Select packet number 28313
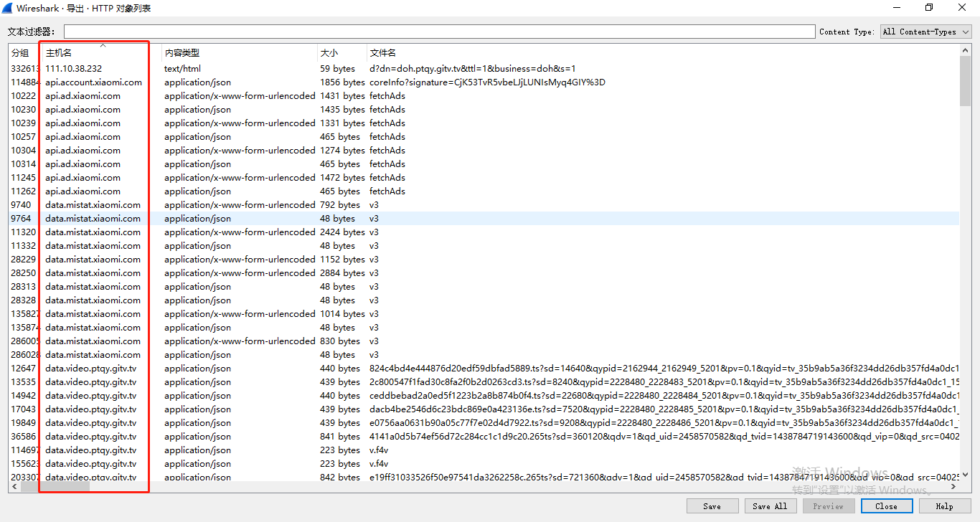 (x=24, y=287)
